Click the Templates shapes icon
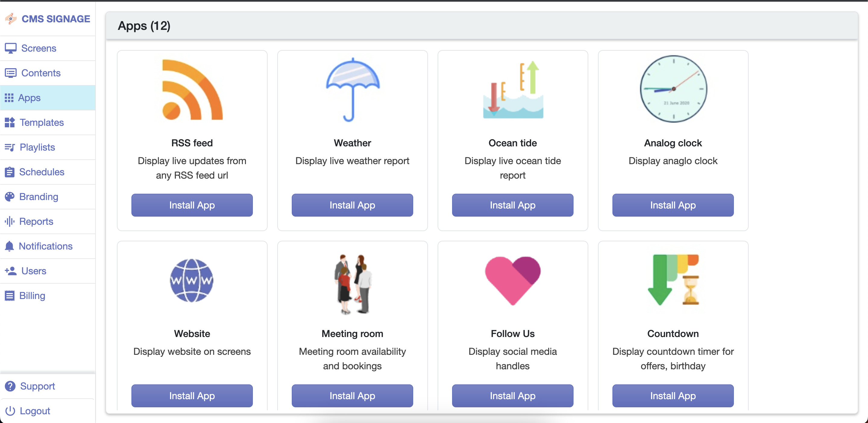 click(x=10, y=122)
